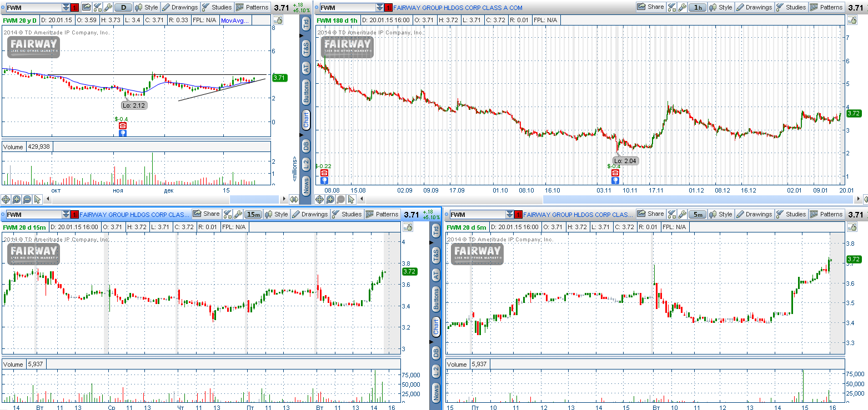Image resolution: width=868 pixels, height=410 pixels.
Task: Open quick tools icon in 5m chart toolbar
Action: [671, 214]
